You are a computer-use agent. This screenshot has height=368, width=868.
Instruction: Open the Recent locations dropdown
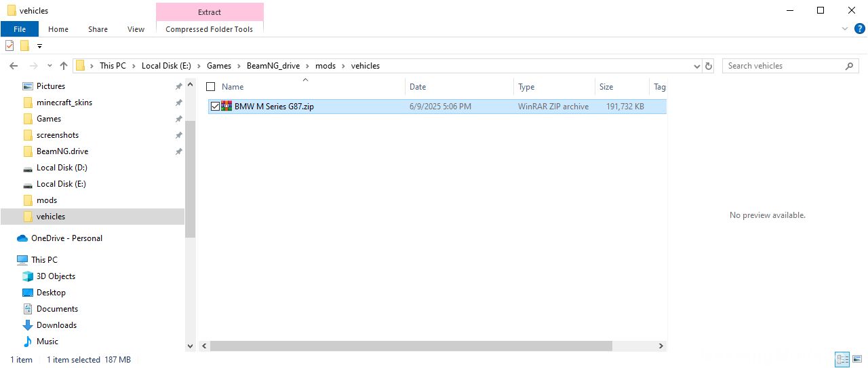pos(48,66)
